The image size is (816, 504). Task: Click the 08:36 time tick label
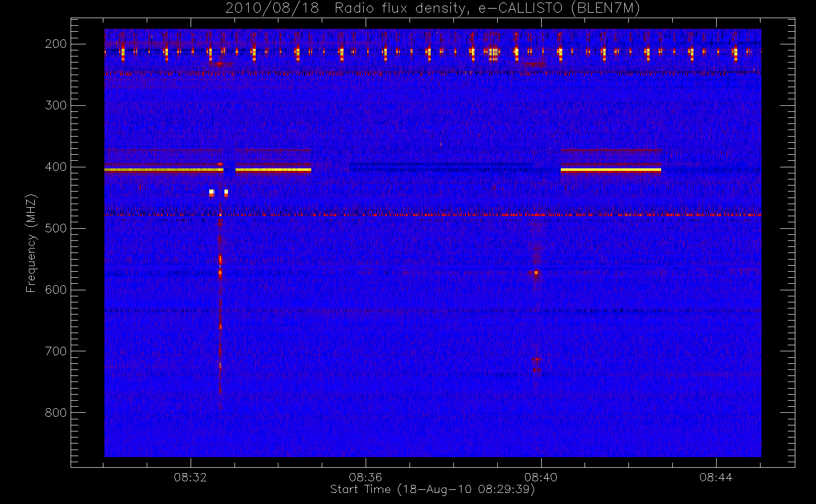coord(366,477)
